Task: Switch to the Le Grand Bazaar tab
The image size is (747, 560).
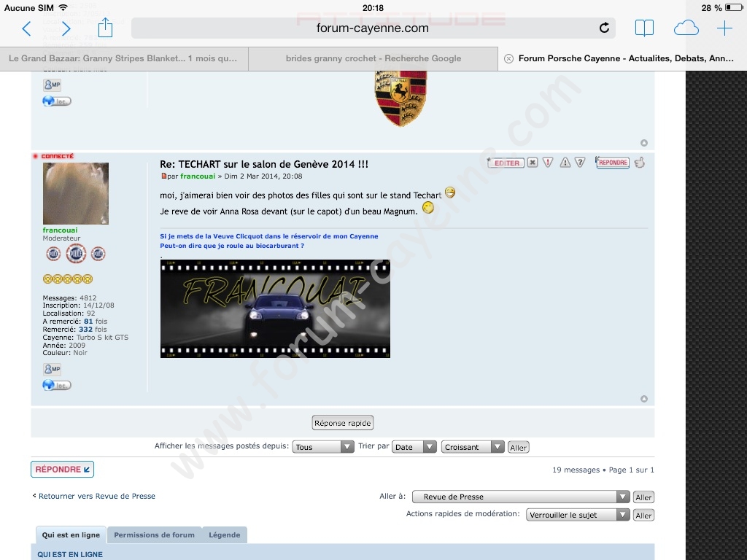Action: coord(124,58)
